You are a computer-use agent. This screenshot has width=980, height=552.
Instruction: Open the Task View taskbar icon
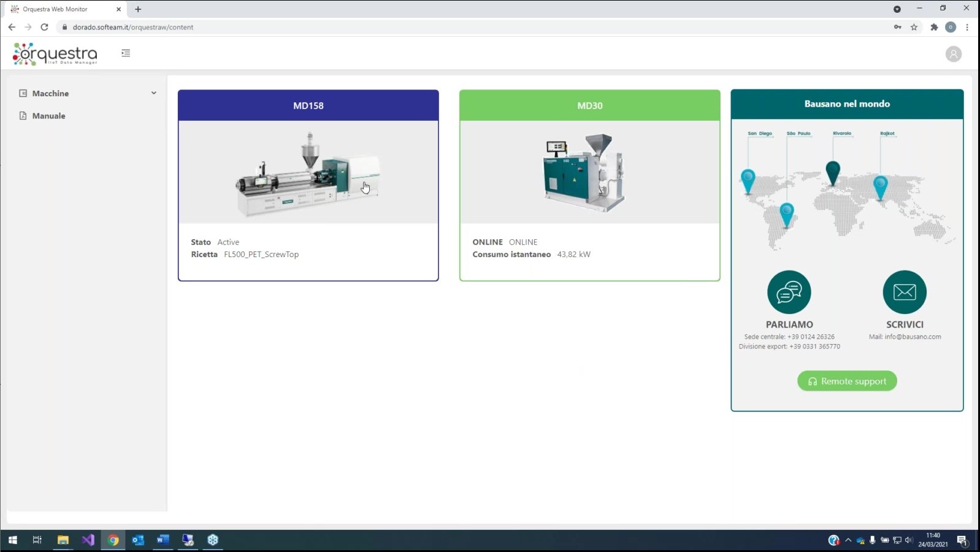pos(37,540)
